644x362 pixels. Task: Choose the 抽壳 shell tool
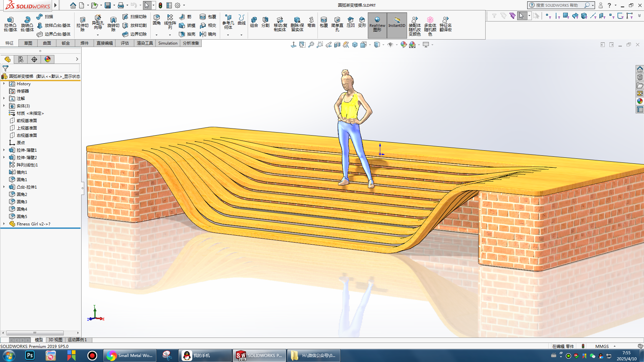coord(187,34)
